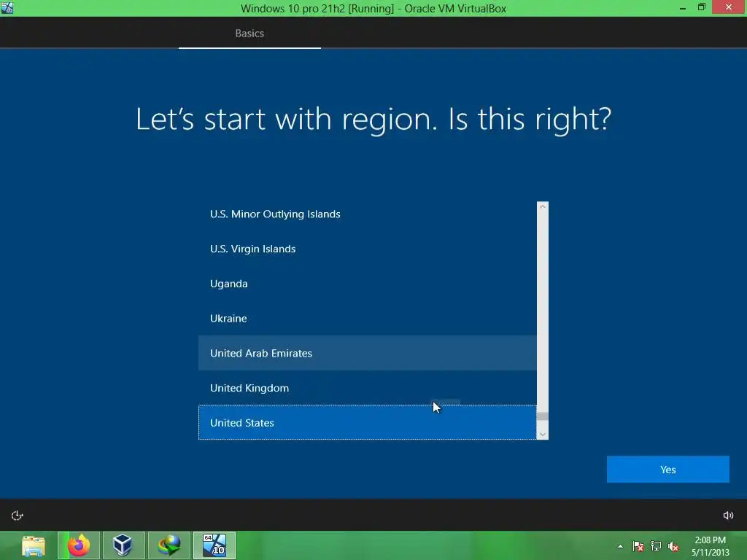Select United Kingdom region
This screenshot has width=747, height=560.
click(368, 388)
